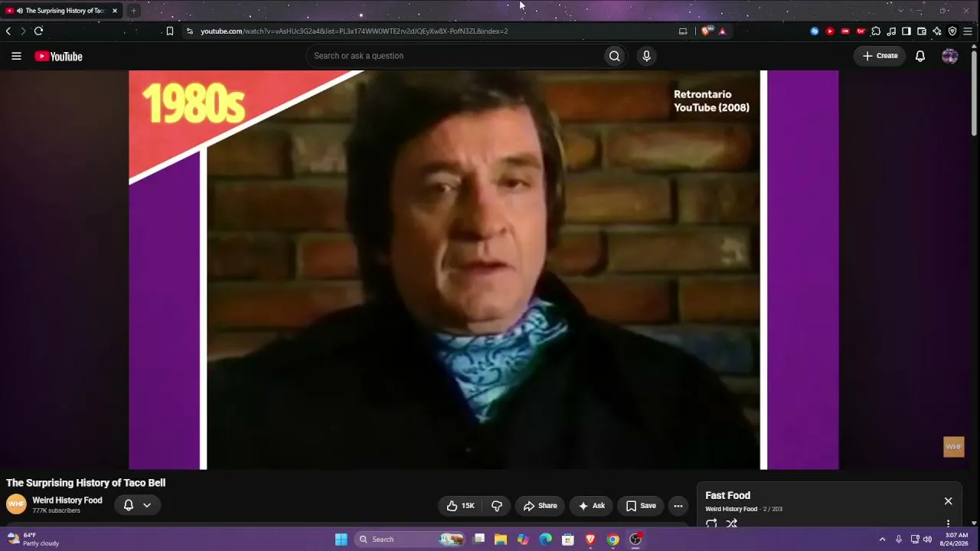This screenshot has height=551, width=980.
Task: Open the Brave VPN shield icon
Action: point(952,31)
